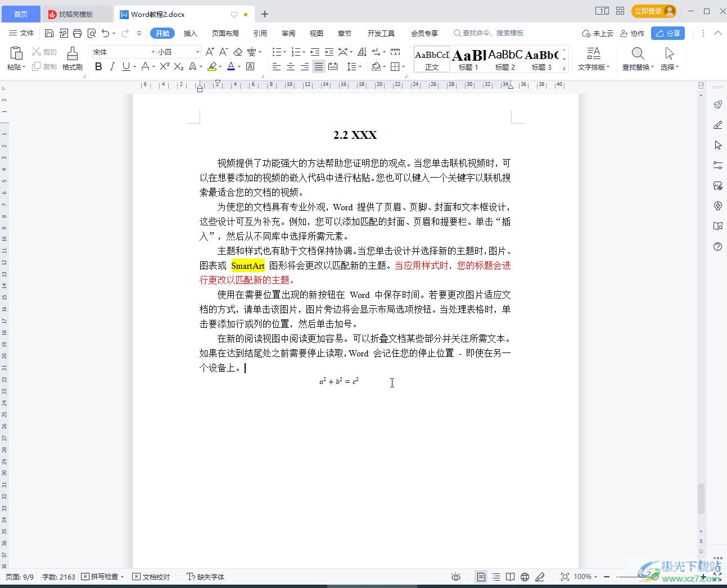Toggle left text alignment

click(277, 66)
